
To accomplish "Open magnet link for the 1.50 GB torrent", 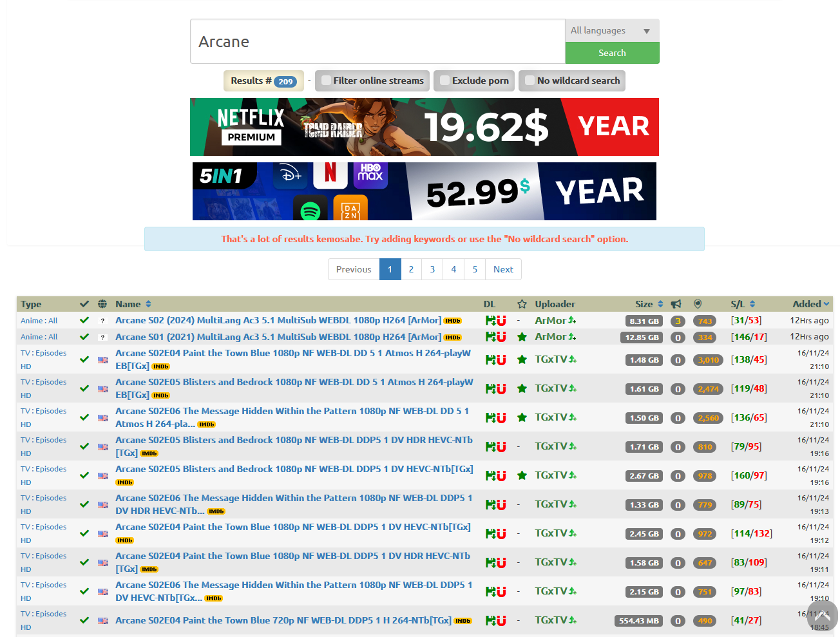I will tap(501, 417).
